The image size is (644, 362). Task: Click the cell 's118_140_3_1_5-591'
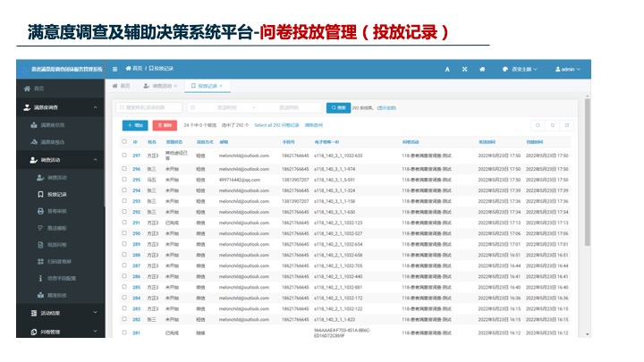[x=335, y=180]
